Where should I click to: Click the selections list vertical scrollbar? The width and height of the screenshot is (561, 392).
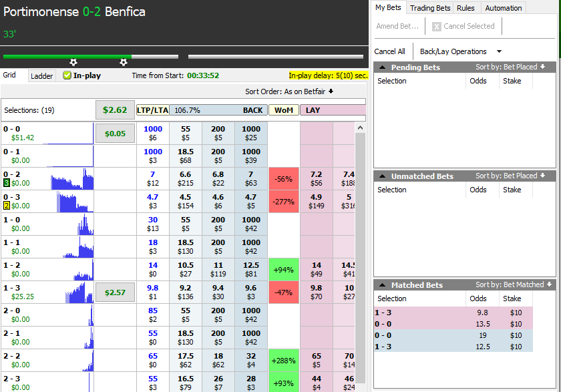[x=360, y=258]
